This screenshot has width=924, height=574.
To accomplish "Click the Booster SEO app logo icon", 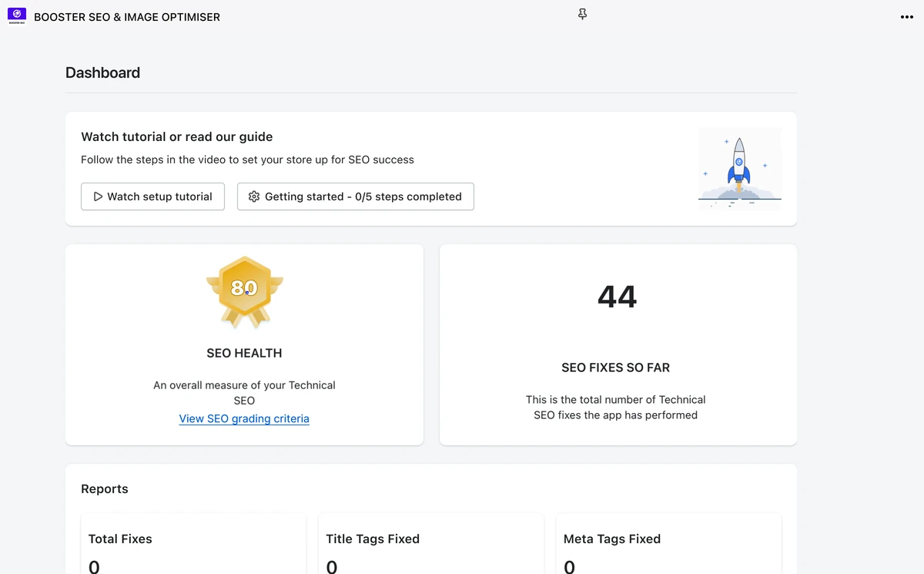I will pyautogui.click(x=17, y=16).
